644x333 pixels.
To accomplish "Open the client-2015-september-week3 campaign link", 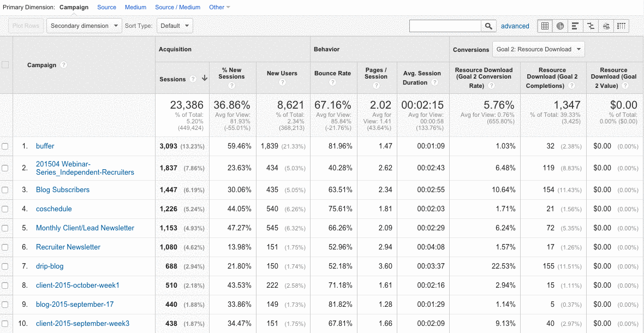I will point(83,324).
